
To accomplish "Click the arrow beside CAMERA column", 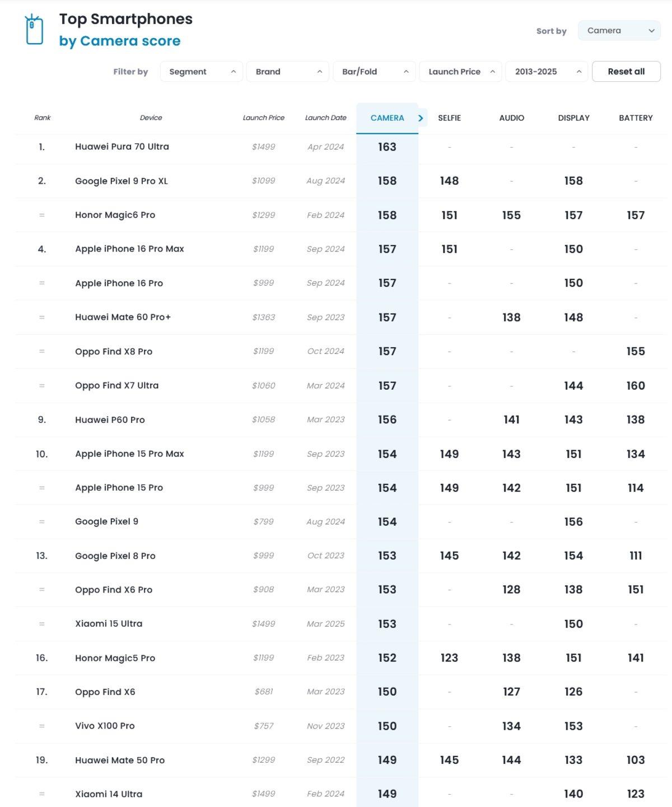I will point(421,118).
